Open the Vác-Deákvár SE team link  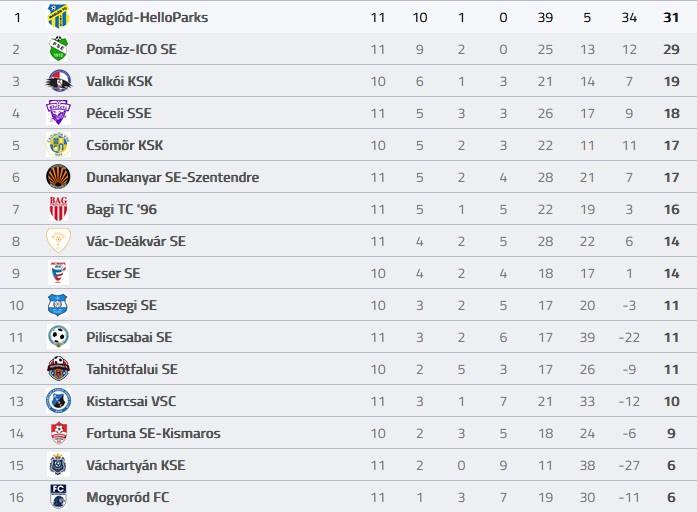click(136, 241)
